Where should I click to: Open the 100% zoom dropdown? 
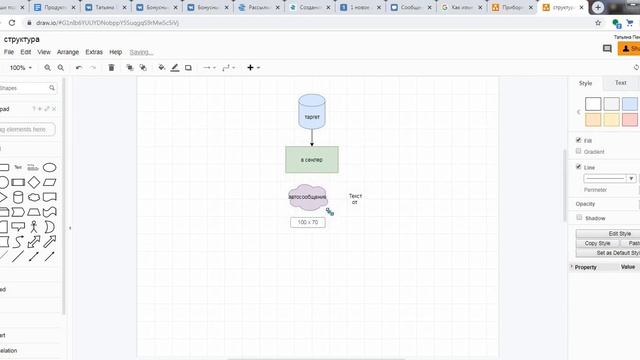20,68
